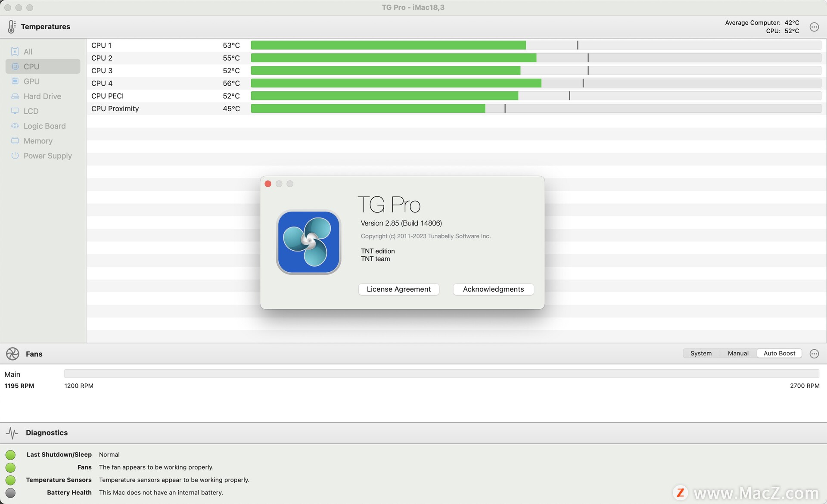Click the TG Pro - iMac18,3 window title

click(x=413, y=7)
